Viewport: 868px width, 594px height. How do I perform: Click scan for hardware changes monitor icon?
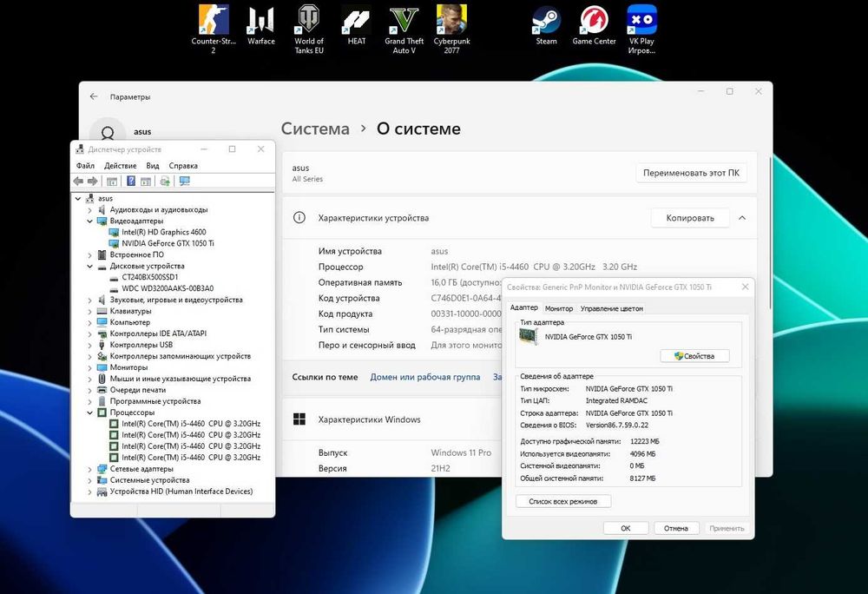[x=185, y=181]
